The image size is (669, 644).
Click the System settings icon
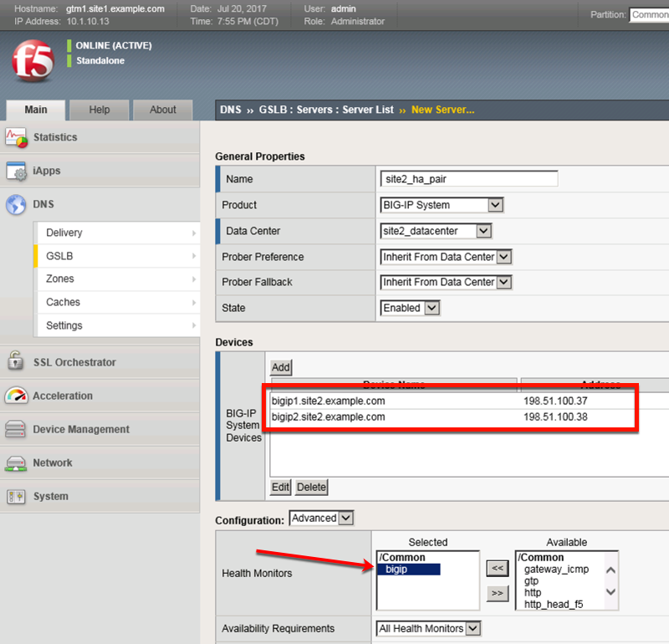16,496
